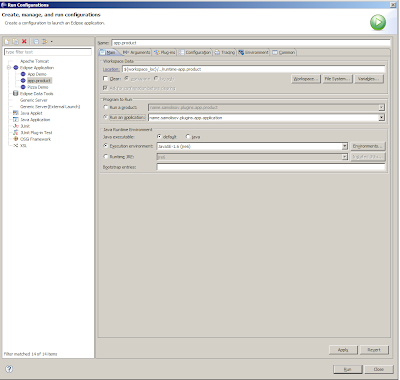Click the File System... button
Screen dimensions: 400x380
point(337,79)
